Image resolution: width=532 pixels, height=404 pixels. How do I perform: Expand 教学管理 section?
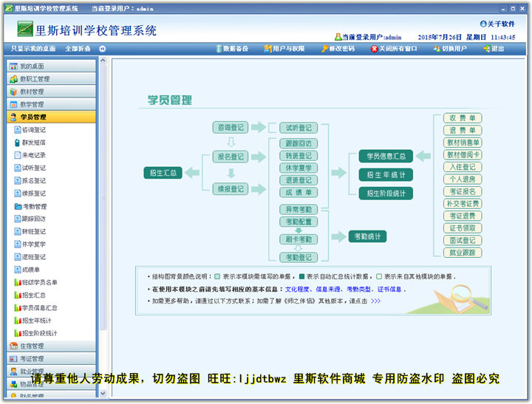(51, 104)
